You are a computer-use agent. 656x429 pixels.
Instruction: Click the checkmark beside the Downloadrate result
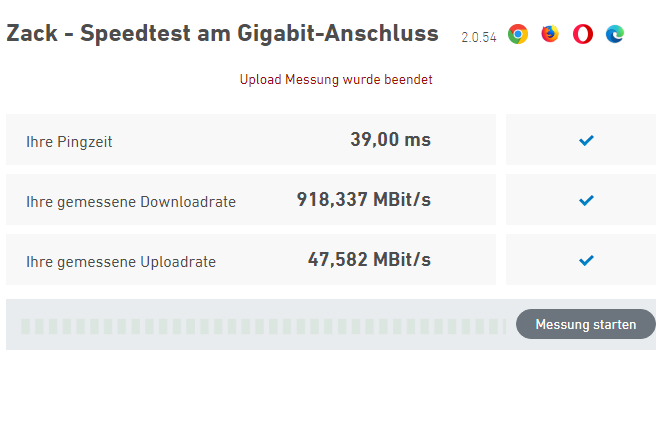pos(586,201)
